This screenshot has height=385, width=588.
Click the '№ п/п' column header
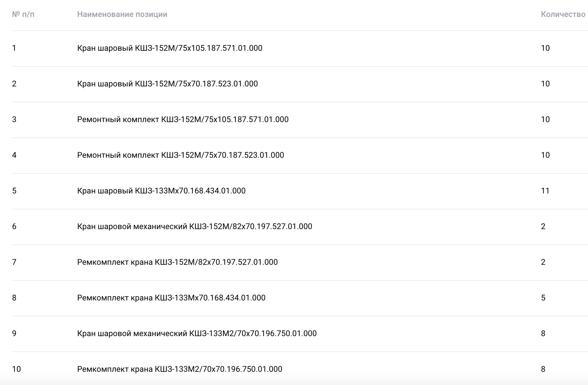(x=23, y=14)
